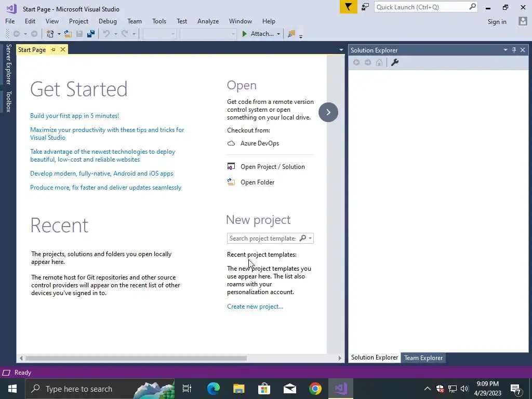Click the New Project toolbar icon
This screenshot has width=532, height=399.
click(x=50, y=34)
